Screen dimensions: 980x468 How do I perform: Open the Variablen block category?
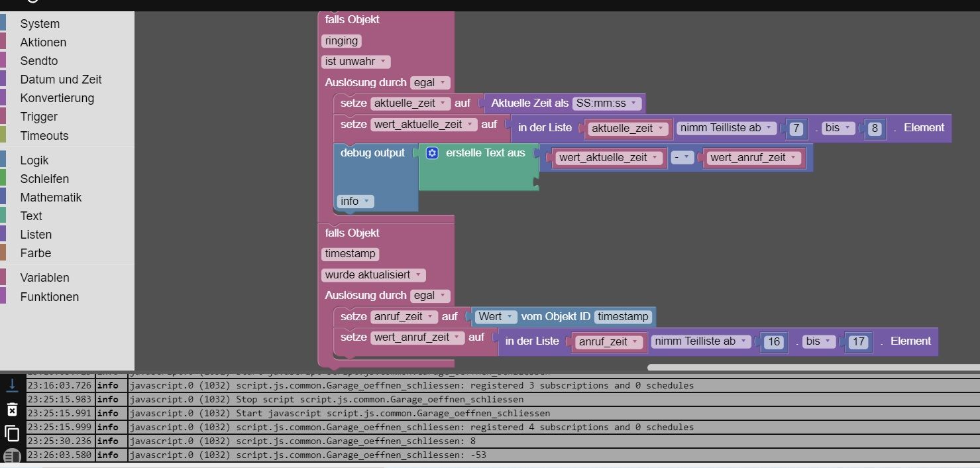[x=44, y=278]
